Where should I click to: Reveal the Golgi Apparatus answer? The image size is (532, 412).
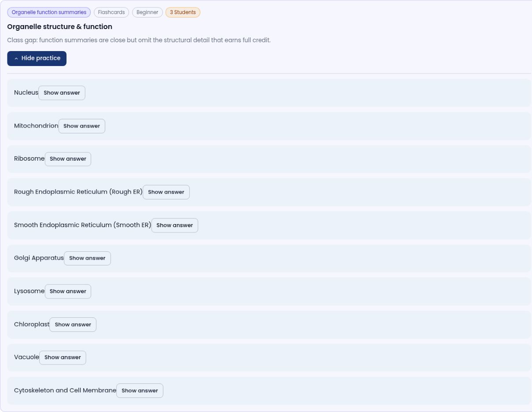pos(87,258)
